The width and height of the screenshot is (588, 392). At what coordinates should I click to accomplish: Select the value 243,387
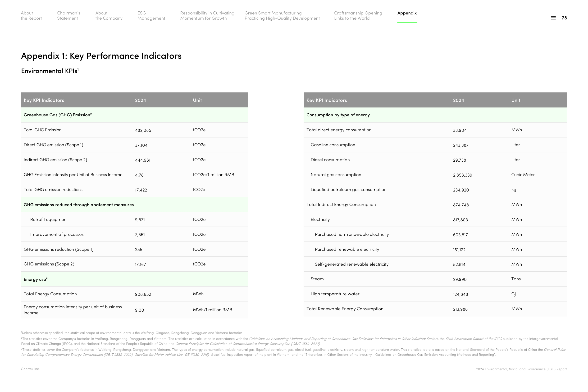(x=460, y=145)
